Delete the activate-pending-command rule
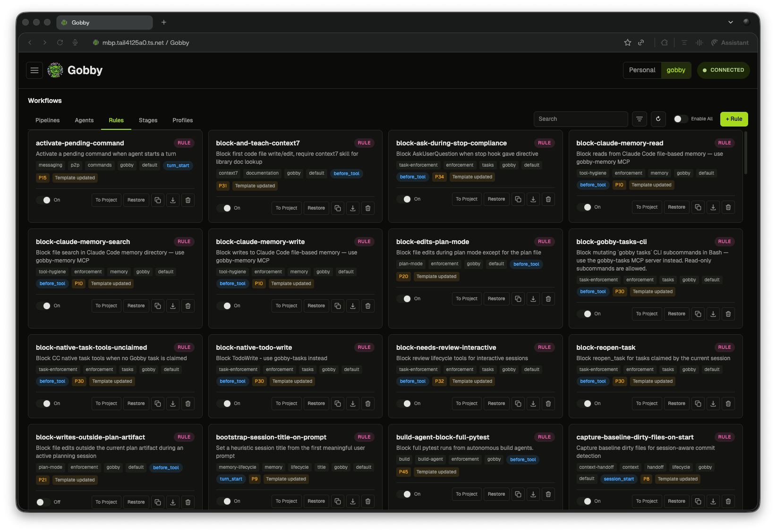Viewport: 776px width, 532px height. click(188, 200)
